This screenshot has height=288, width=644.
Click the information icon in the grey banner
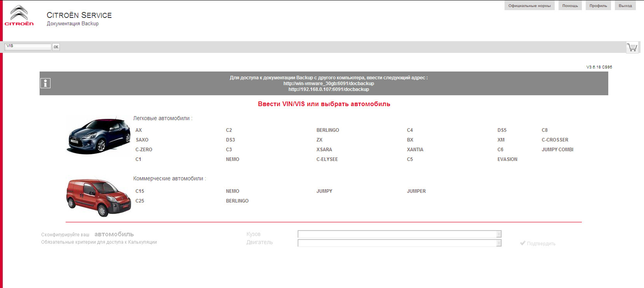pos(46,83)
